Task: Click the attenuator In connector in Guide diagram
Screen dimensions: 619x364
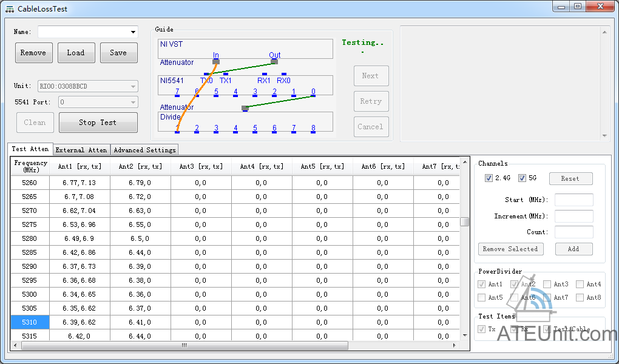Action: (x=216, y=61)
